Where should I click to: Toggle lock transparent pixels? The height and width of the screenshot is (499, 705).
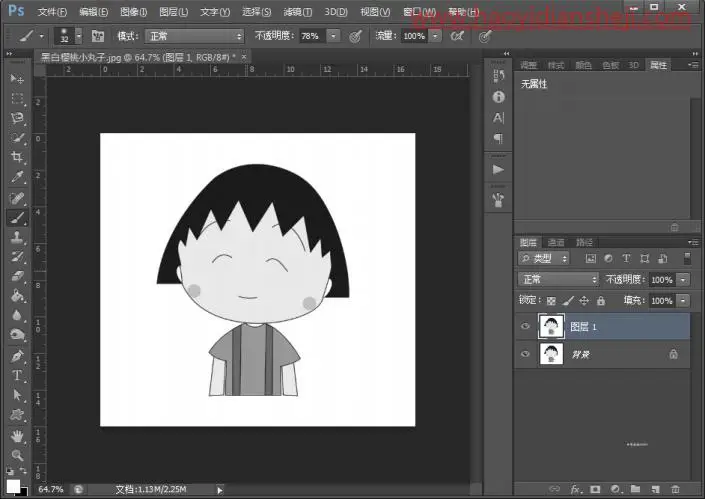pos(551,301)
